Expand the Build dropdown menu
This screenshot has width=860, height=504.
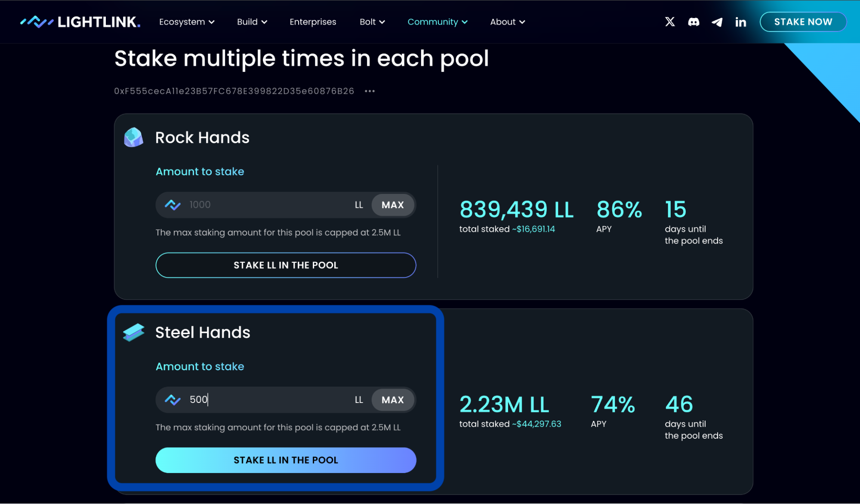252,22
